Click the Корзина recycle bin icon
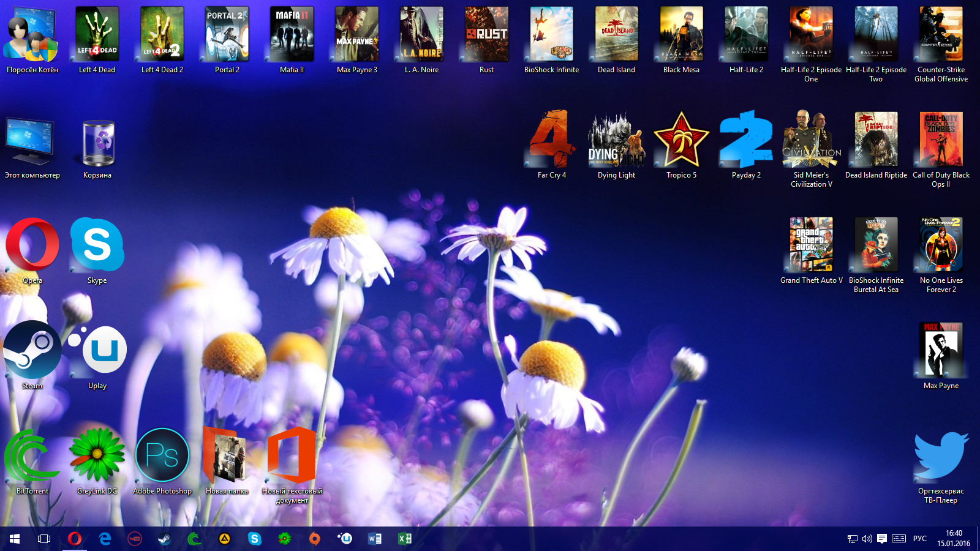The image size is (980, 551). (x=98, y=142)
